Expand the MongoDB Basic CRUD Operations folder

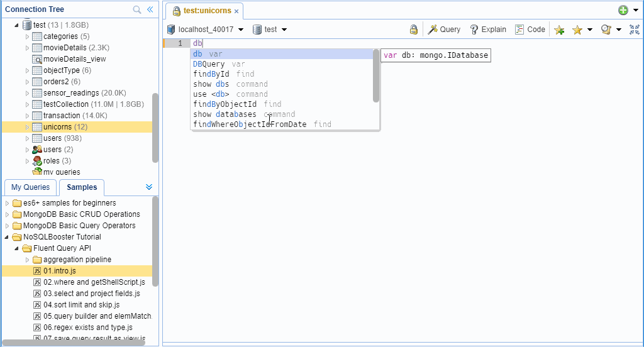(x=8, y=214)
